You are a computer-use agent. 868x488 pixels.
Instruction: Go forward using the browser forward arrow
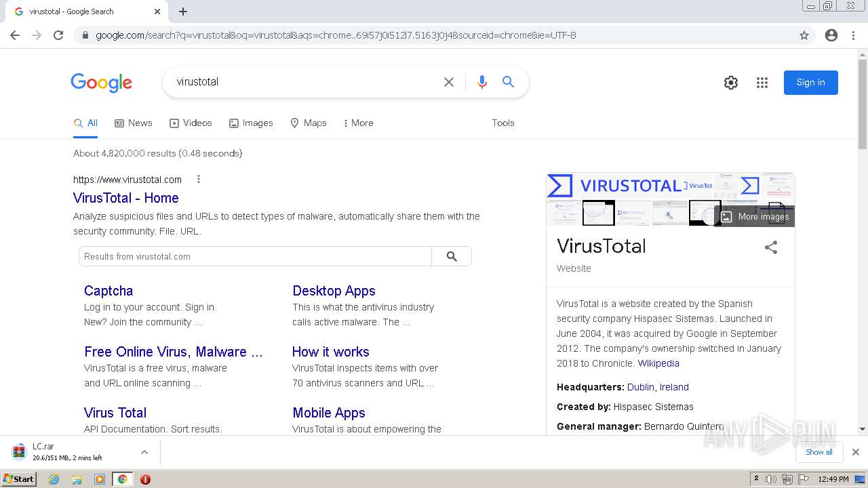pyautogui.click(x=37, y=35)
